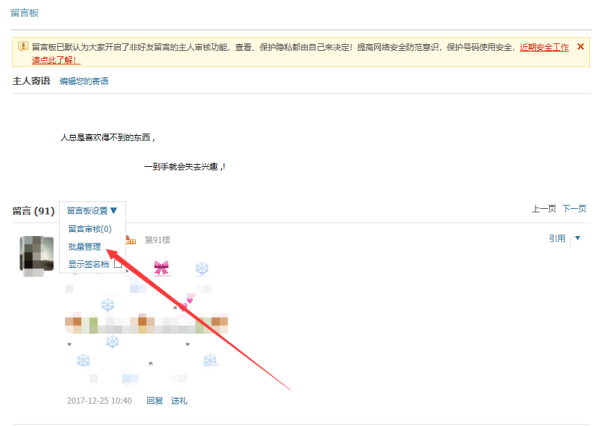Edit your message via 编辑您的寄语
600x426 pixels.
point(84,81)
